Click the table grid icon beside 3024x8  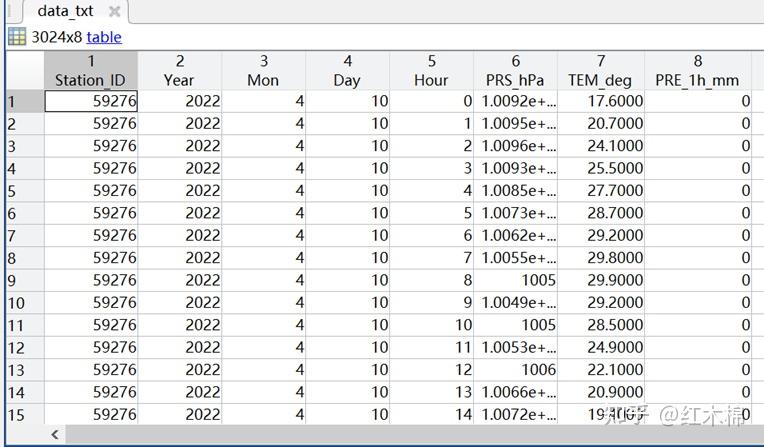click(x=17, y=37)
